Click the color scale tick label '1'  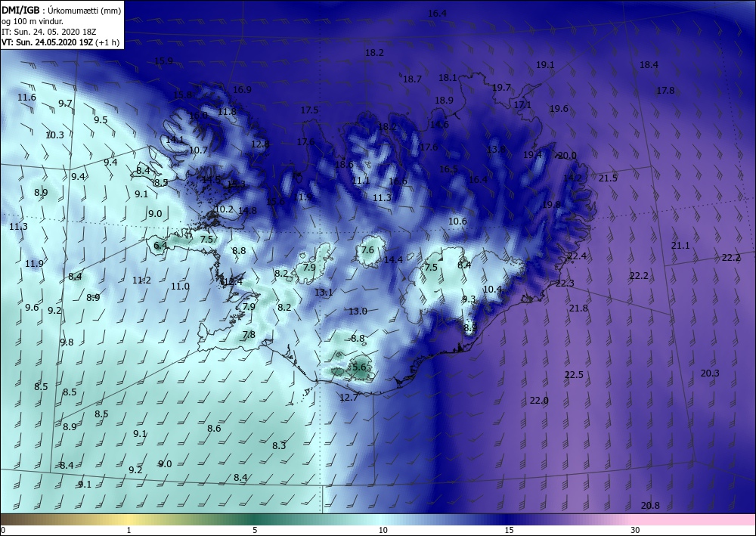pos(129,530)
